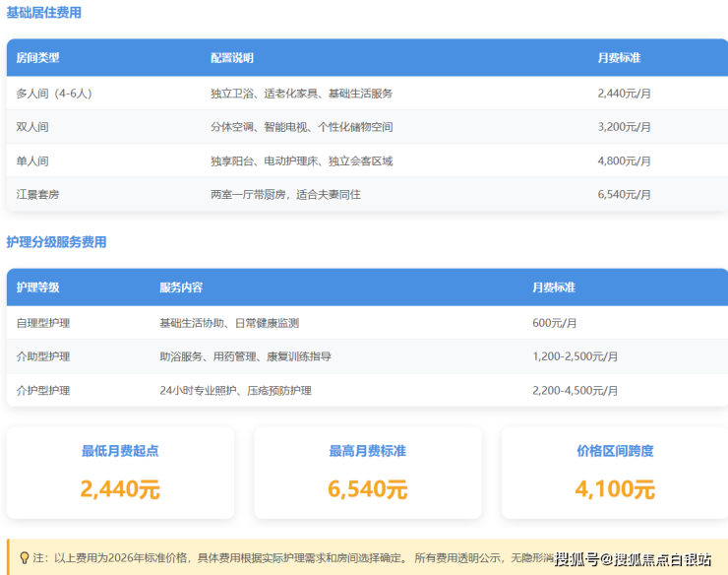Select the 房间类型 column header
The width and height of the screenshot is (728, 575).
point(38,58)
